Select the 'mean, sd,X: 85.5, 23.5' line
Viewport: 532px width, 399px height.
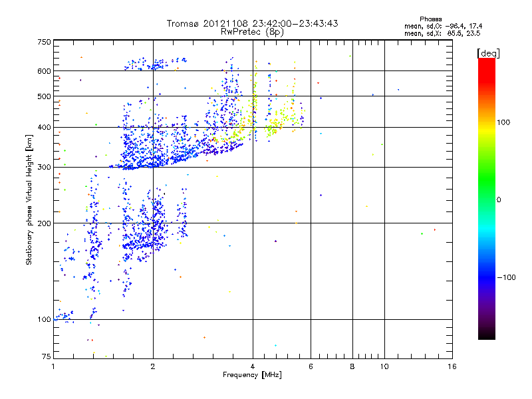442,33
